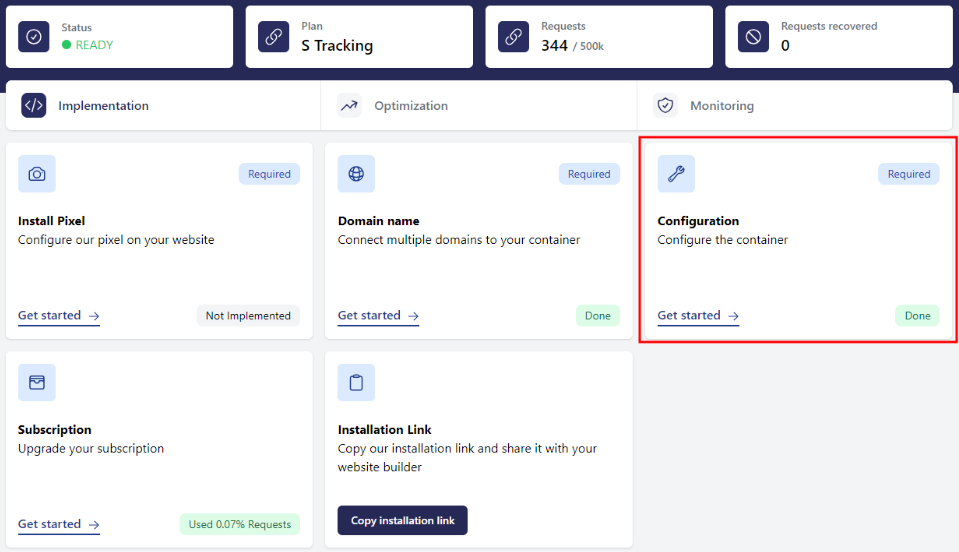Click the Status checkmark circle icon
The height and width of the screenshot is (552, 959).
click(34, 36)
